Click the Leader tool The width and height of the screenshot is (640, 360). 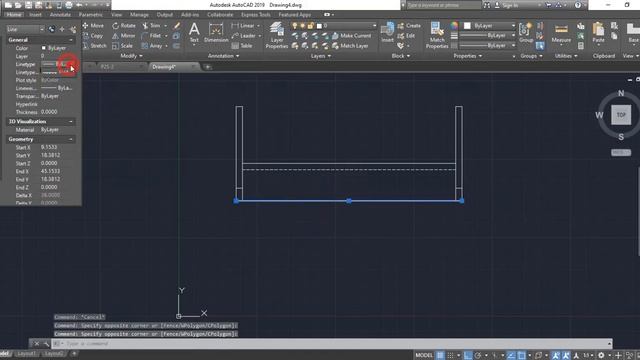click(x=244, y=36)
